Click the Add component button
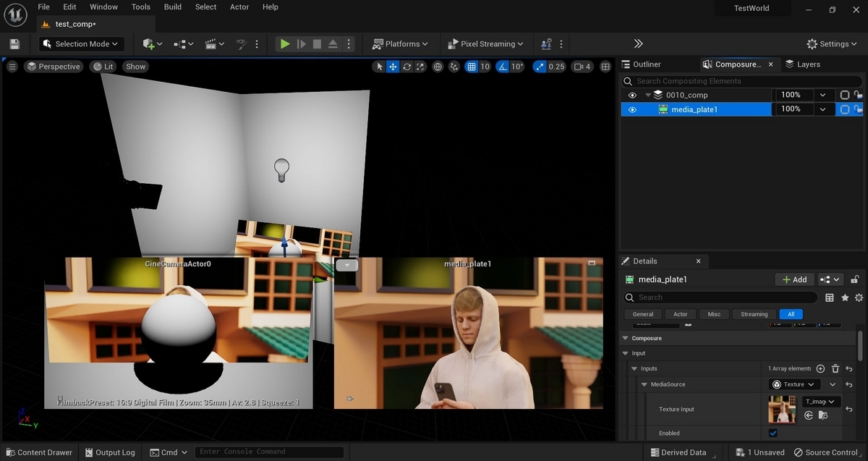 click(793, 279)
